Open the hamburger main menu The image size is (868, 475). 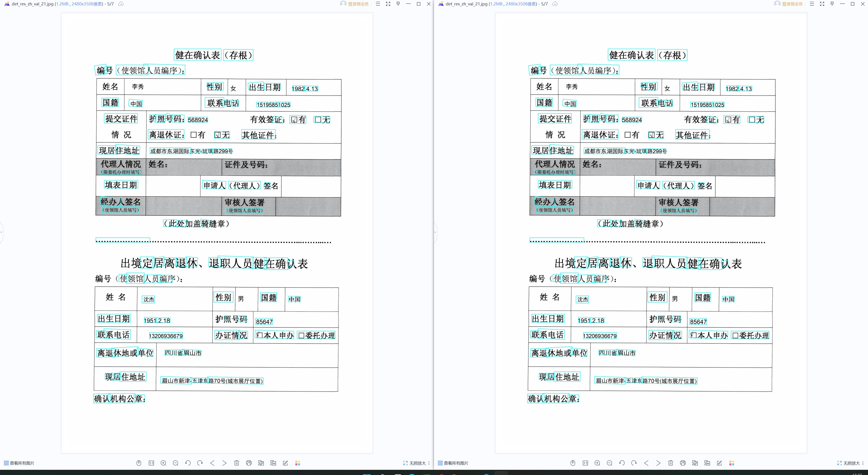click(x=378, y=4)
